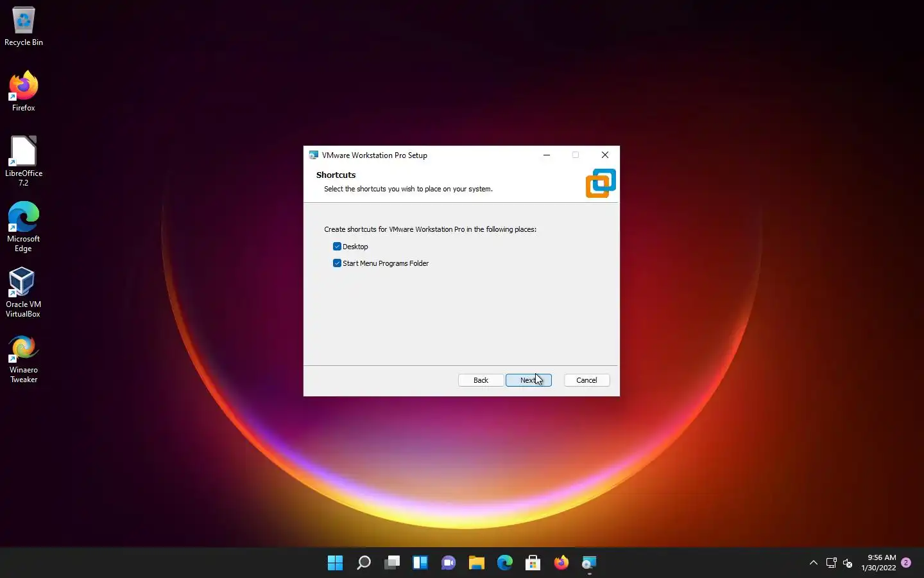The image size is (924, 578).
Task: Launch Firefox from taskbar
Action: [x=561, y=563]
